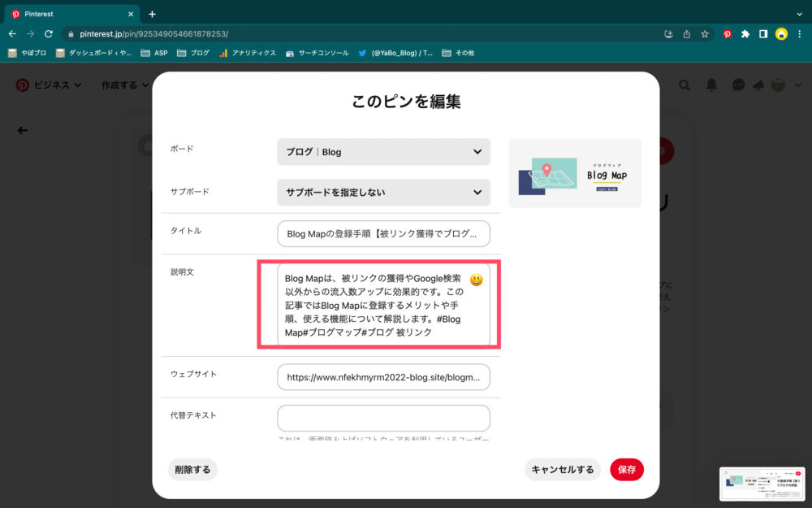Open the Pinterest extension icon

point(728,34)
